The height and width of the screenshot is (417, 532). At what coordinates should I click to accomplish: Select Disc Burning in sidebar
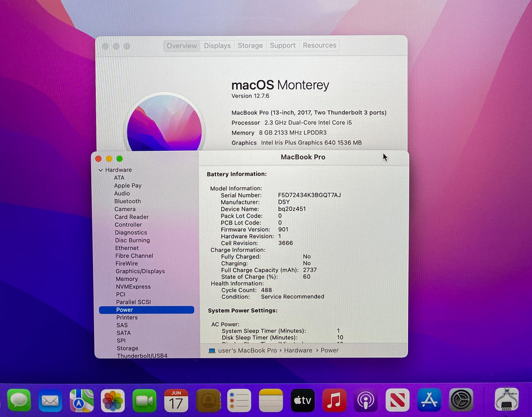[x=132, y=240]
